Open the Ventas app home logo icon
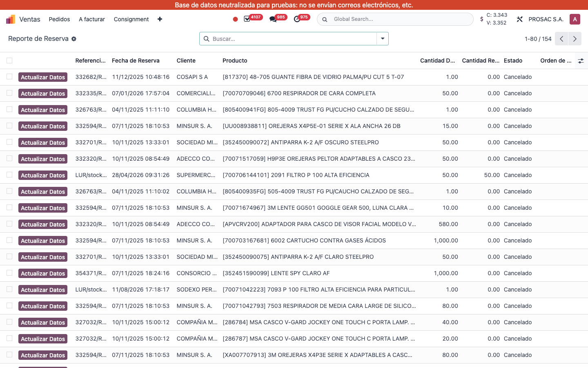Image resolution: width=588 pixels, height=368 pixels. pyautogui.click(x=11, y=19)
